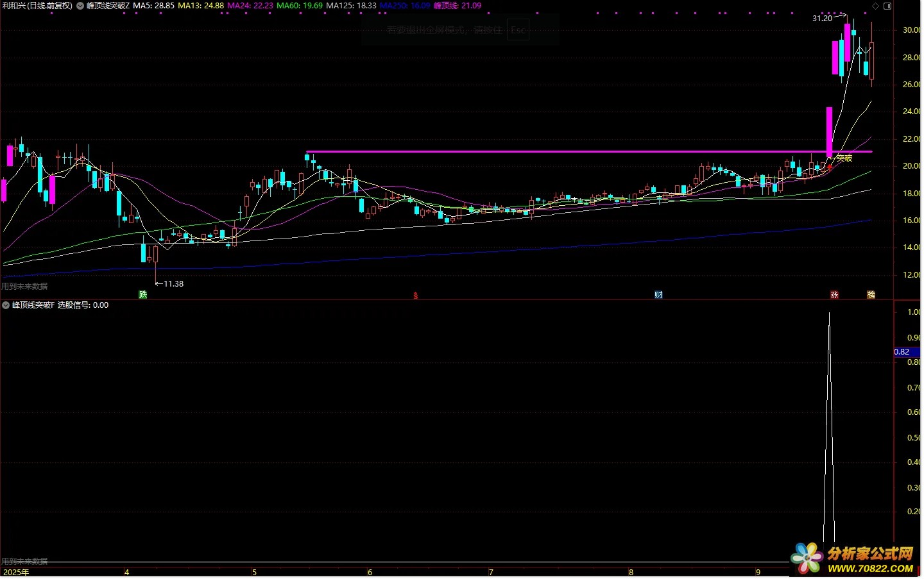This screenshot has width=924, height=579.
Task: Click the red diamond breakout signal marker
Action: (829, 167)
